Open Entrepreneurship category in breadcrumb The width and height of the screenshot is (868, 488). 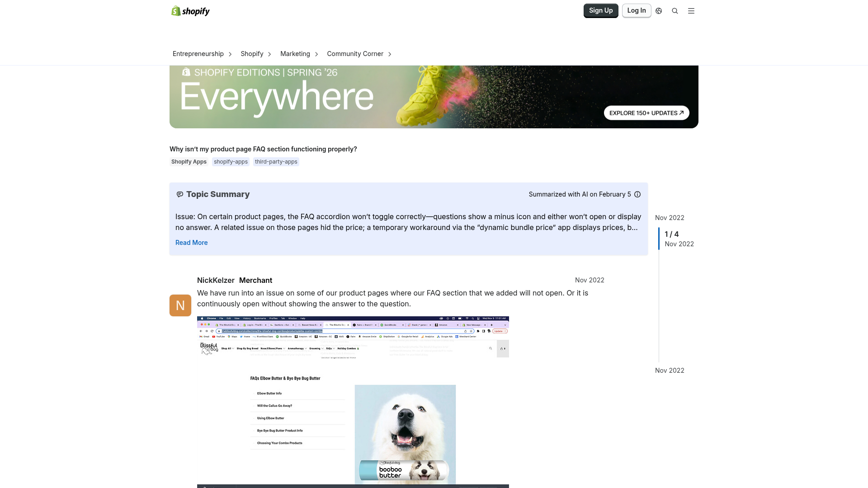[198, 54]
